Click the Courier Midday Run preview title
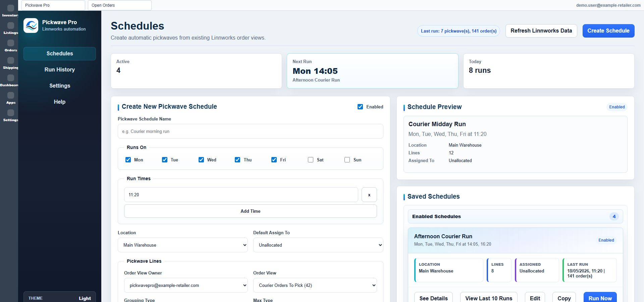This screenshot has width=644, height=302. pyautogui.click(x=437, y=124)
